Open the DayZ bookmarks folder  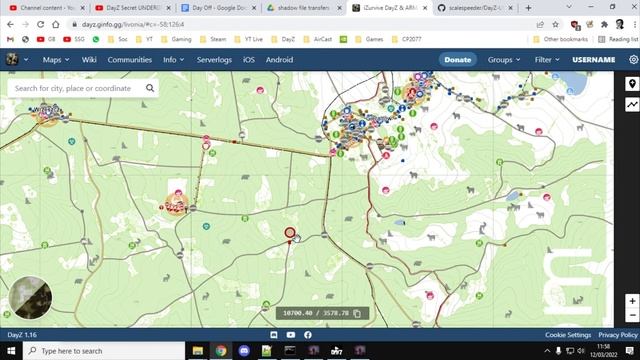tap(283, 39)
